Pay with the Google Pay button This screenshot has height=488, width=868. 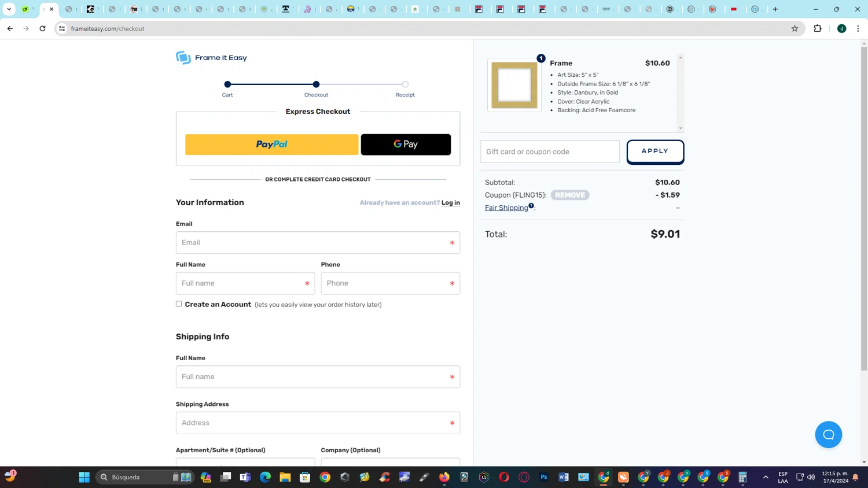click(x=406, y=145)
